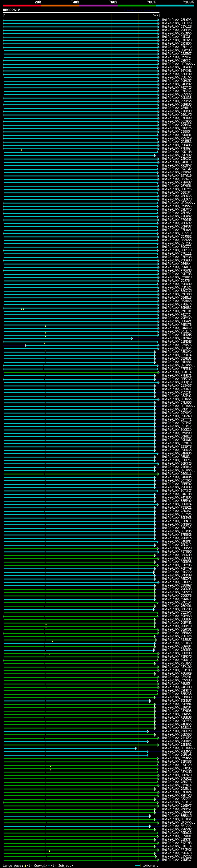This screenshot has width=197, height=868.
Task: Select the UniRef100_B3GEM0 label
Action: point(177,74)
